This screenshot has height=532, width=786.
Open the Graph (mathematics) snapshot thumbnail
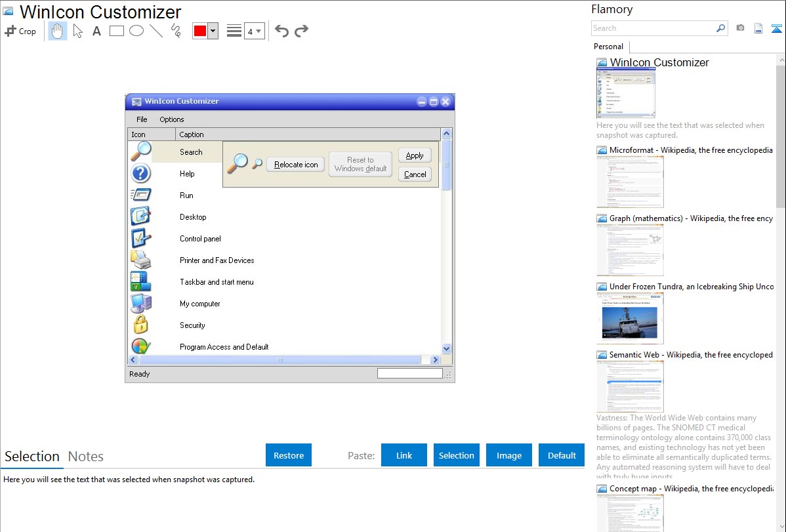pyautogui.click(x=630, y=250)
